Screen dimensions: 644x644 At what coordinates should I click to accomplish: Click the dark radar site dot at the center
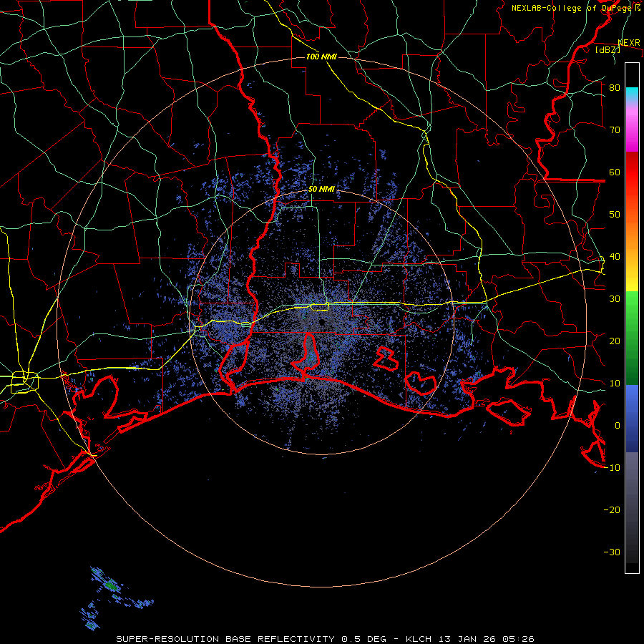(322, 323)
